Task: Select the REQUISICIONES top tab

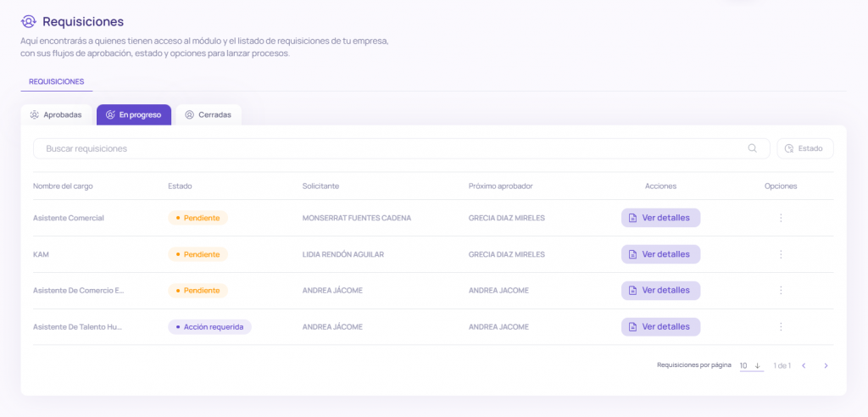Action: point(56,81)
